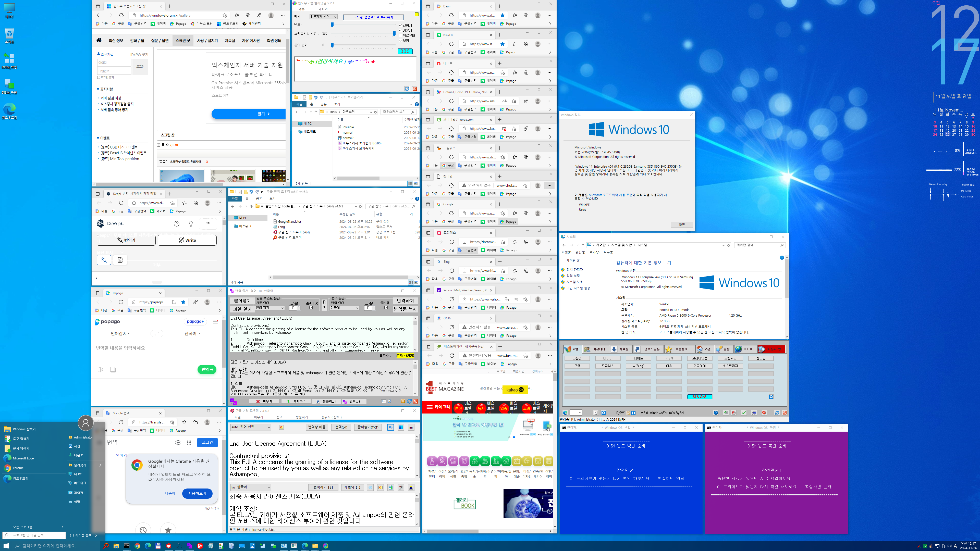The image size is (980, 551).
Task: Click the Start button on the taskbar
Action: [6, 546]
